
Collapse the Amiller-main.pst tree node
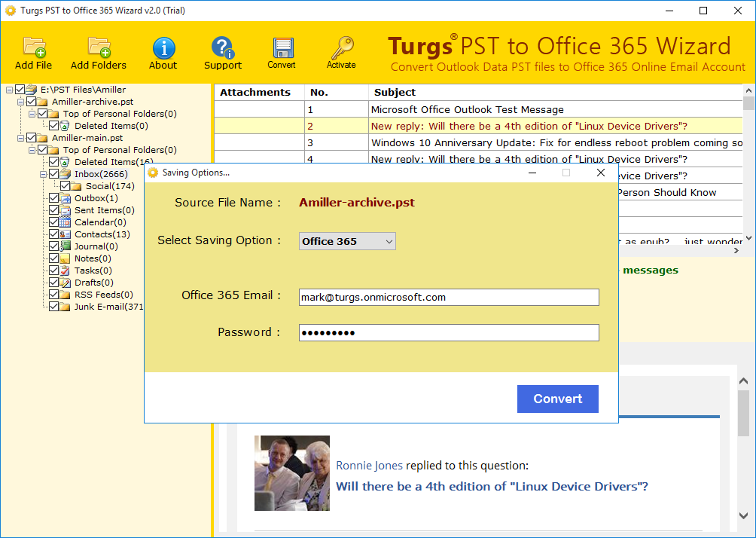click(x=21, y=138)
